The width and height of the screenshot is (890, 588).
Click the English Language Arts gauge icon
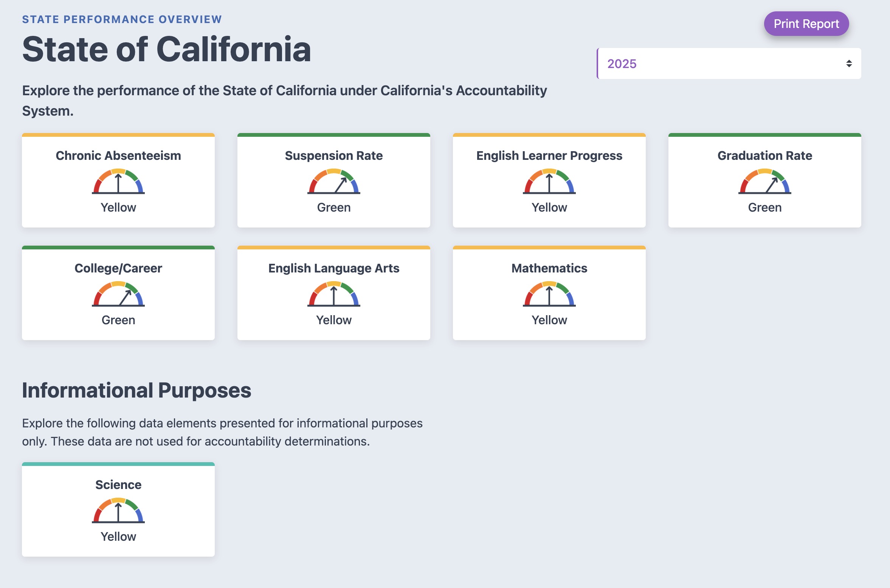[x=334, y=294]
